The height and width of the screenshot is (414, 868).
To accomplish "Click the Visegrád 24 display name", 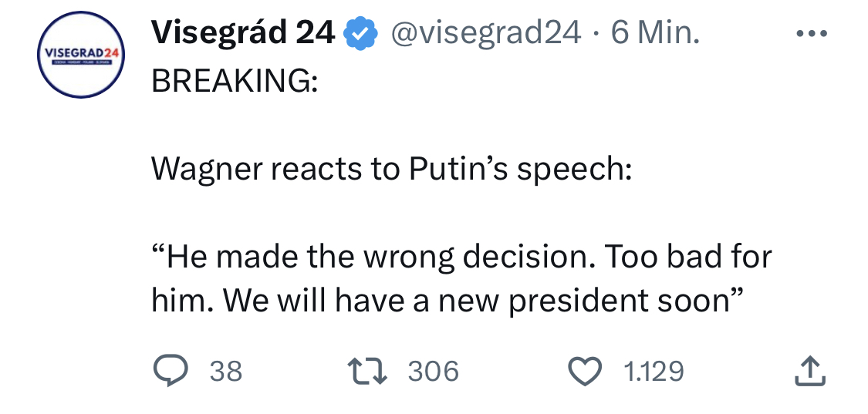I will (243, 33).
